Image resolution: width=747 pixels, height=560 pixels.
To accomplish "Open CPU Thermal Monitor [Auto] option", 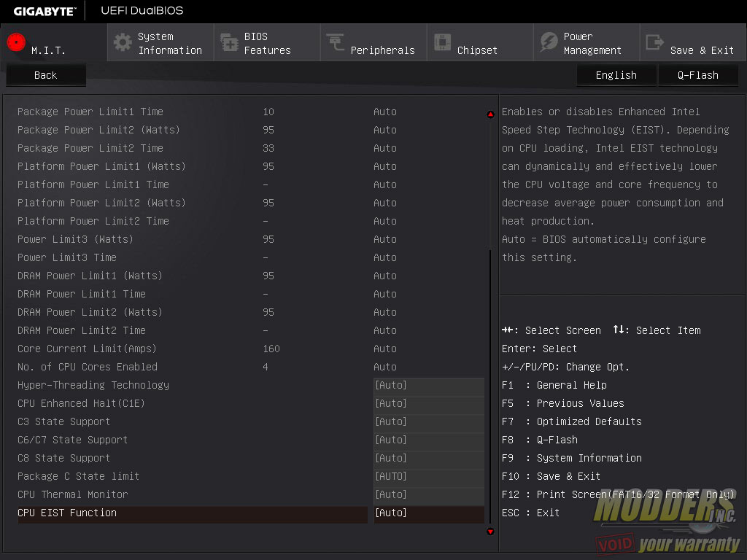I will [x=429, y=494].
